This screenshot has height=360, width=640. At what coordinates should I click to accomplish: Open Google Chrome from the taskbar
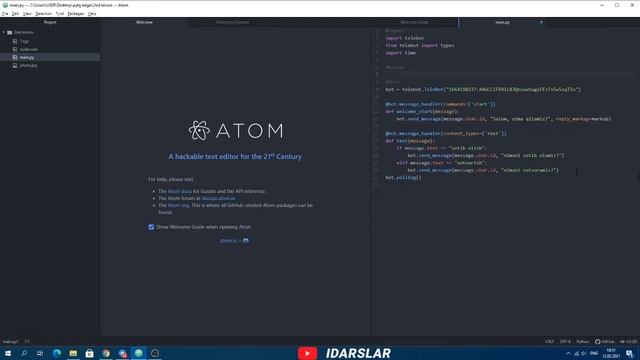(106, 353)
